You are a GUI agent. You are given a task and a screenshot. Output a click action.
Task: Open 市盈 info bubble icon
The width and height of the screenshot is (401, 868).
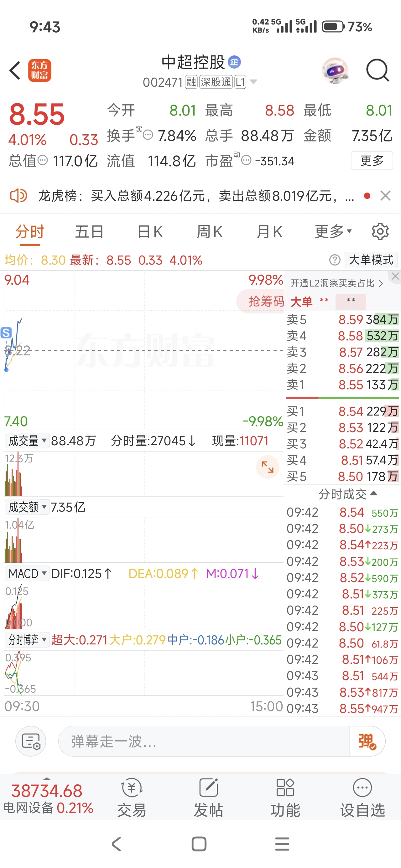pyautogui.click(x=247, y=160)
